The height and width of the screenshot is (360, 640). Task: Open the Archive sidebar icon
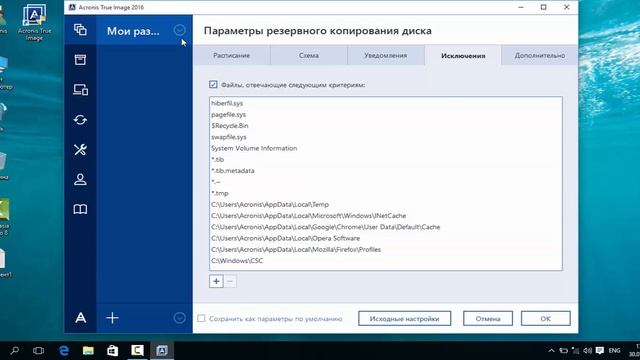tap(80, 60)
